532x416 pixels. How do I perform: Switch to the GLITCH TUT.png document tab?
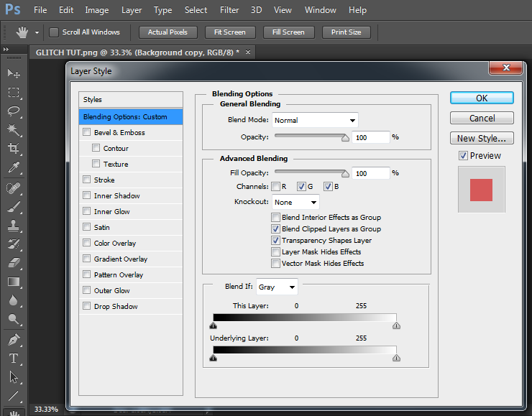click(137, 52)
